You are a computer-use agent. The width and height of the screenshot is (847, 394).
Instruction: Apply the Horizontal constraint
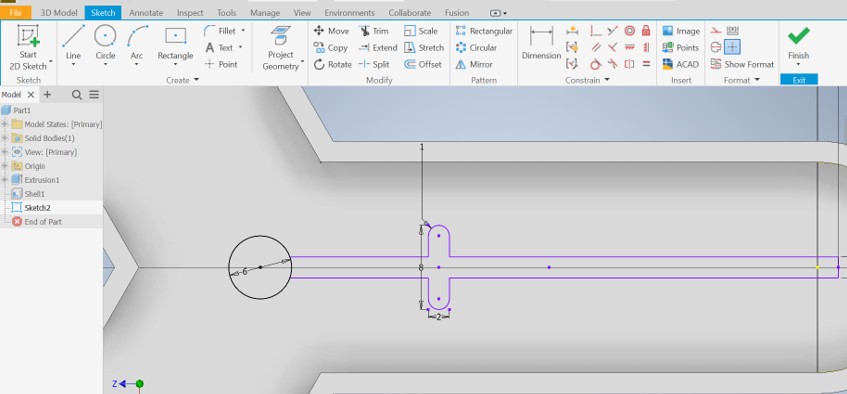coord(629,48)
